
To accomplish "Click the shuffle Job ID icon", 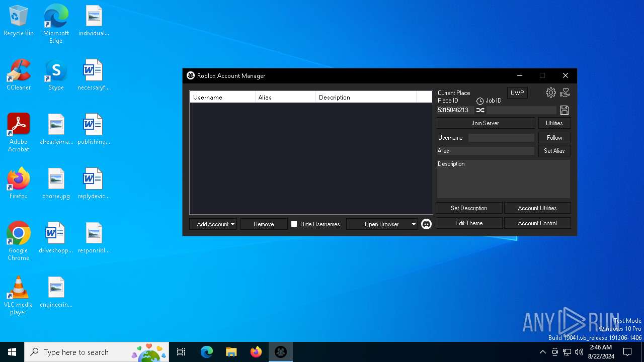I will tap(480, 110).
